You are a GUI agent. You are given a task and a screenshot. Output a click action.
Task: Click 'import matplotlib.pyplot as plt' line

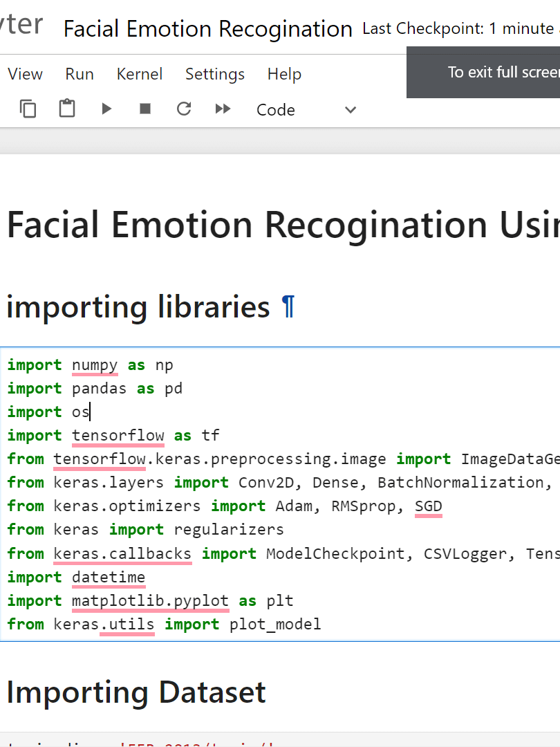pyautogui.click(x=151, y=601)
